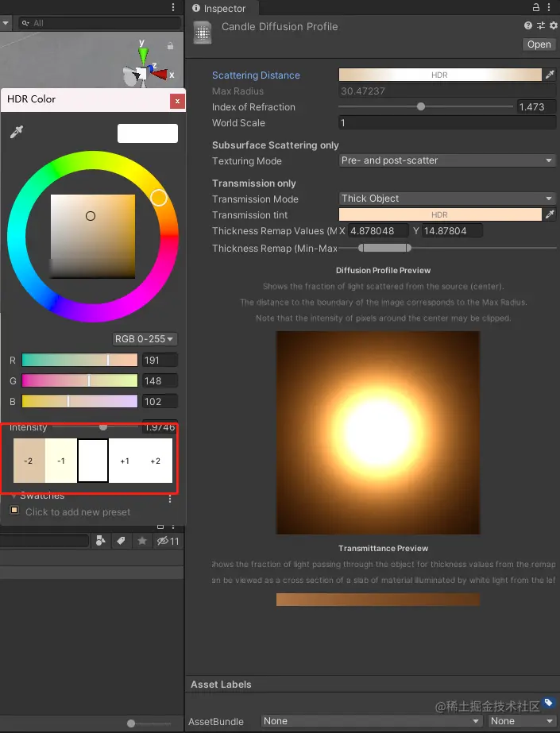
Task: Click the R value field 191
Action: coord(160,360)
